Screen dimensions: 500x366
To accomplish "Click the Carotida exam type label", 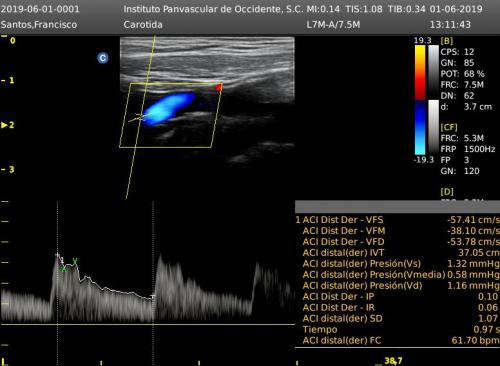I will click(143, 25).
